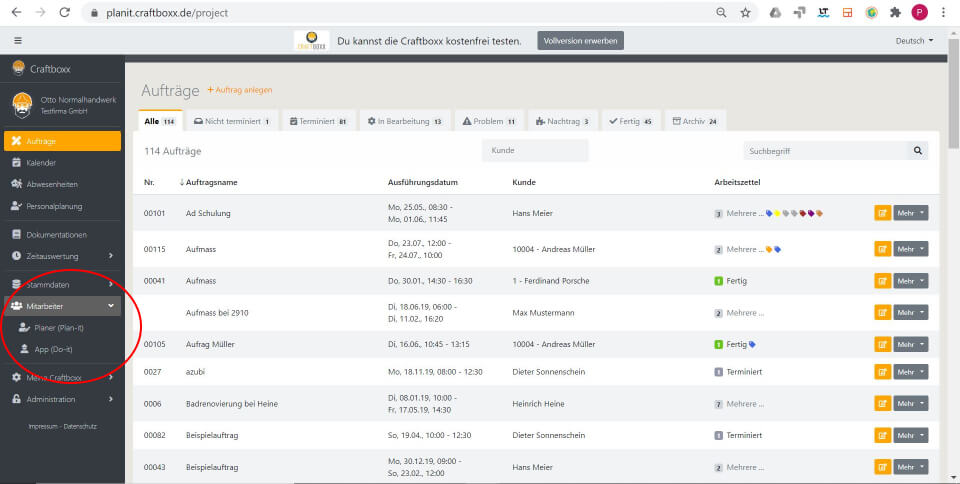This screenshot has width=960, height=484.
Task: Open Planer (Plan-it) under Mitarbeiter
Action: pos(59,328)
